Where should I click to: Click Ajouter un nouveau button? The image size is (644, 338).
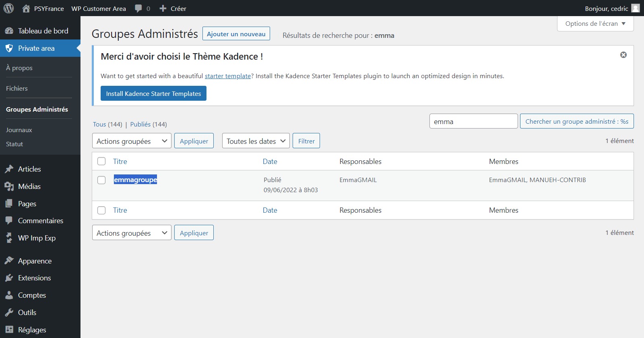click(236, 34)
